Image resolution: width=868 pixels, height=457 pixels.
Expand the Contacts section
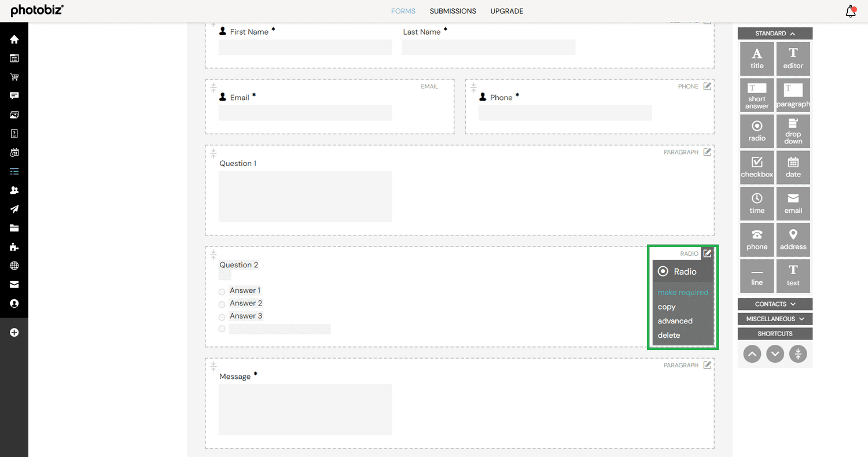(775, 304)
